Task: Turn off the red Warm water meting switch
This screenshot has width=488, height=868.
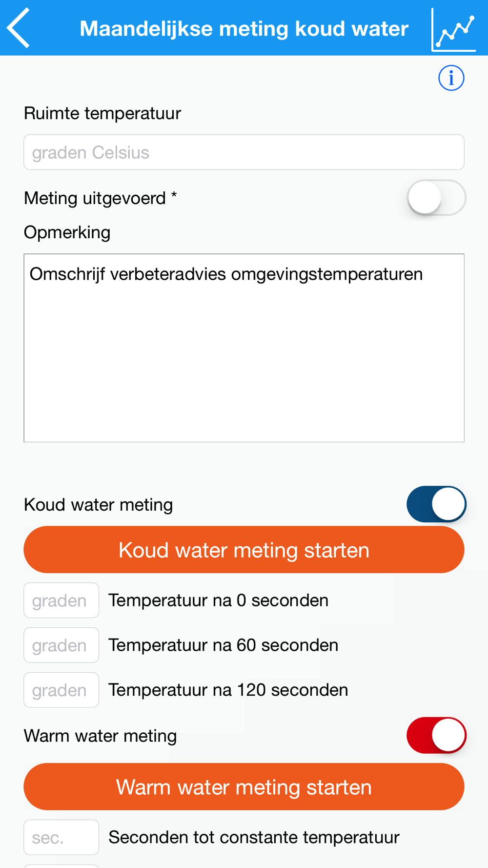Action: pyautogui.click(x=436, y=735)
